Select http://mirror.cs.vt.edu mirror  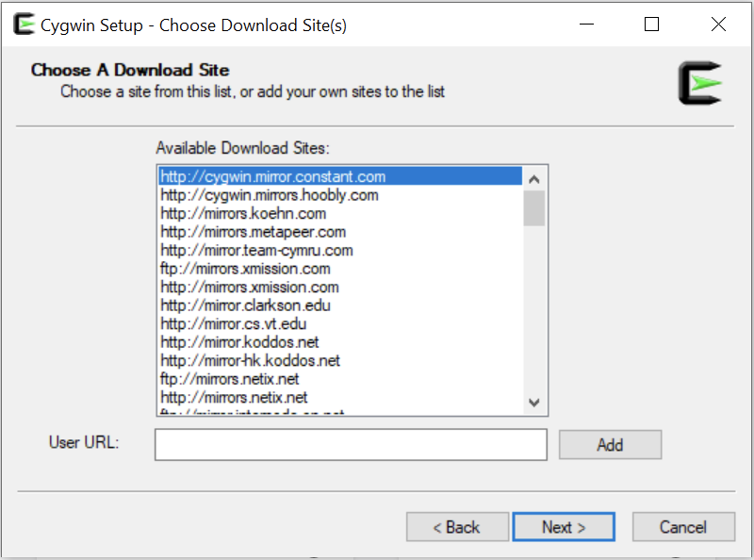click(340, 323)
